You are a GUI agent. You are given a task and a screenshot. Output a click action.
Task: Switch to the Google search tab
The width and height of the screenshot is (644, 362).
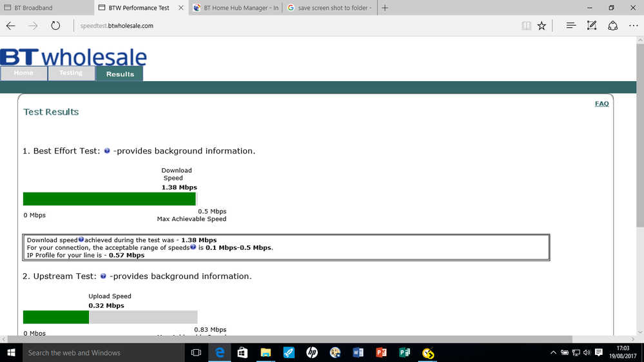point(330,8)
